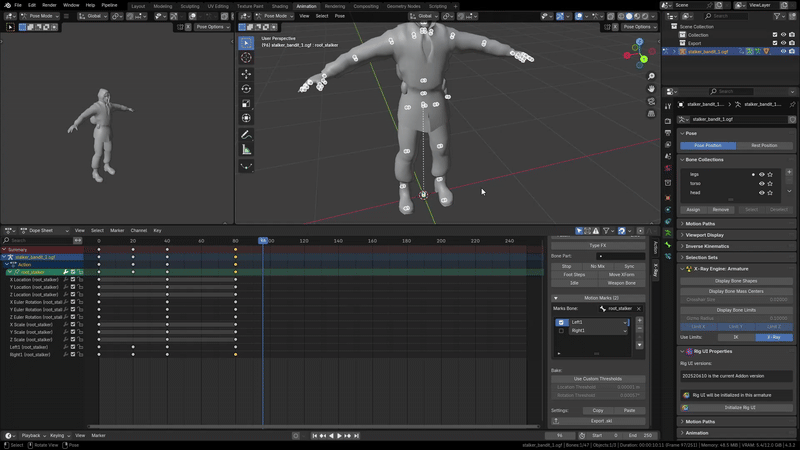The height and width of the screenshot is (450, 800).
Task: Toggle visibility of legs bone collection
Action: click(x=762, y=174)
